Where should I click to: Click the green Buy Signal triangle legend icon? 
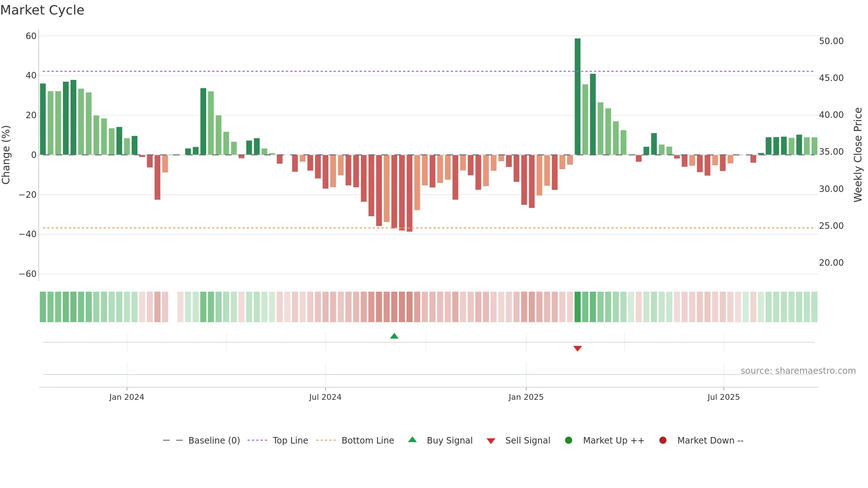(x=412, y=440)
